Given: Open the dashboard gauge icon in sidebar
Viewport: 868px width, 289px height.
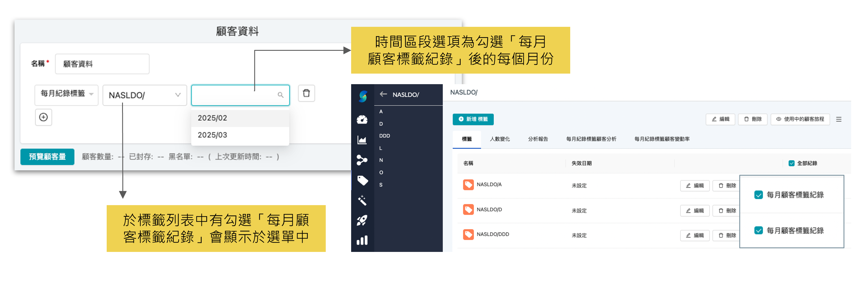Looking at the screenshot, I should click(362, 119).
